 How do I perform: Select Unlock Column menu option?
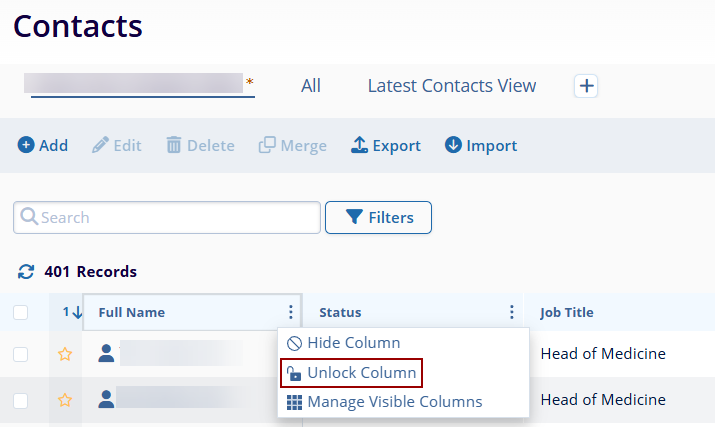(350, 372)
